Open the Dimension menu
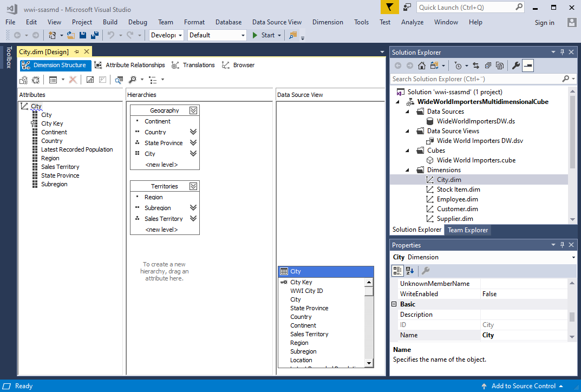Viewport: 581px width, 392px height. tap(328, 22)
